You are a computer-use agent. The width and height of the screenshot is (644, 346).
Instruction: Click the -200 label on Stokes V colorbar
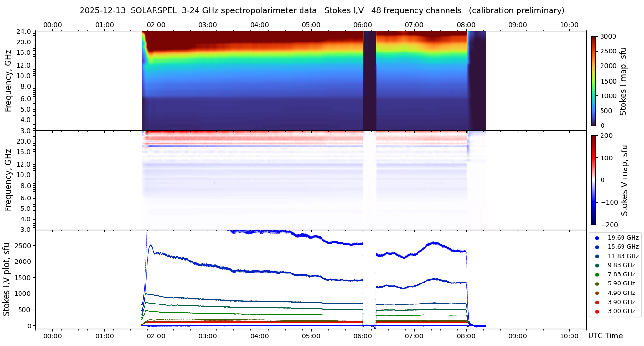coord(608,225)
